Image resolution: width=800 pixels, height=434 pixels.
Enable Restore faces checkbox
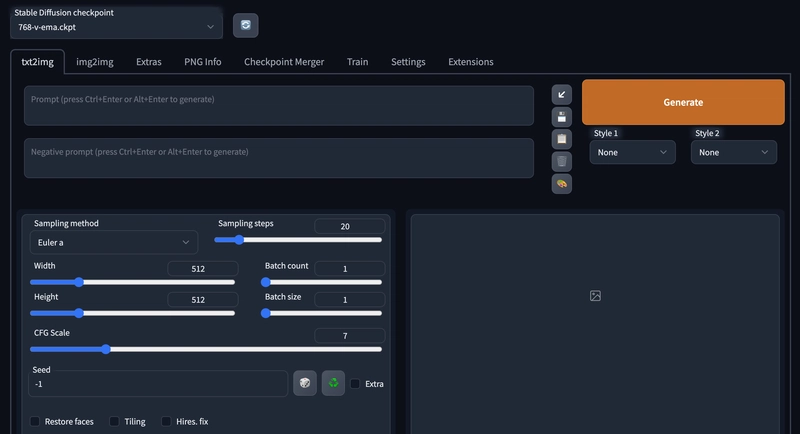point(35,421)
